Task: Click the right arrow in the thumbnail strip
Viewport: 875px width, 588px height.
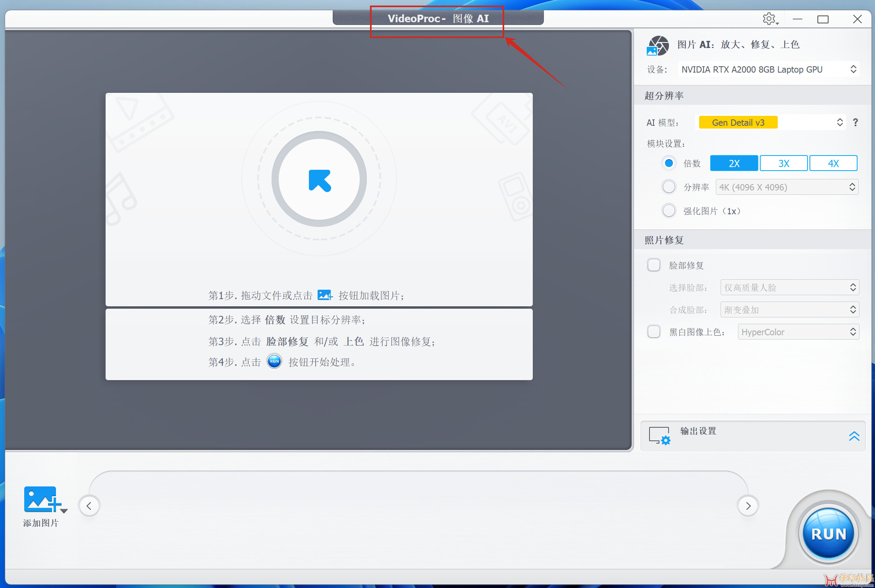Action: [748, 506]
